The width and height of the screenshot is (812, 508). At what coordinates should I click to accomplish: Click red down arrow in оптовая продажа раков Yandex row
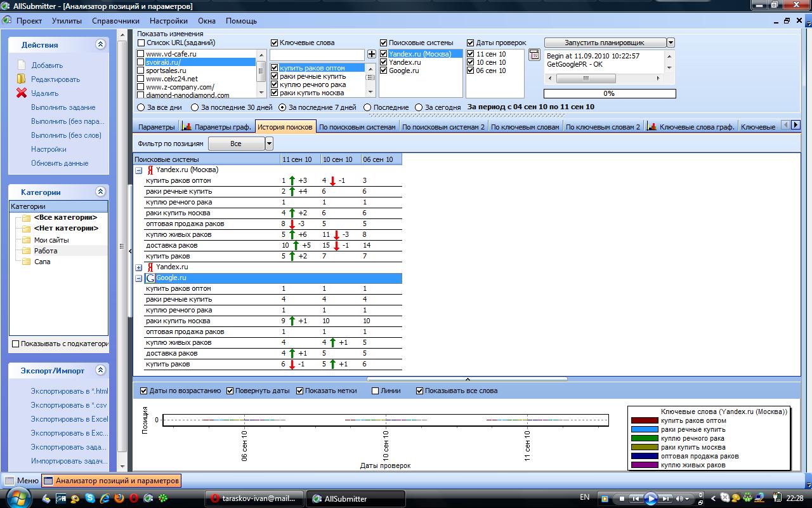click(292, 224)
